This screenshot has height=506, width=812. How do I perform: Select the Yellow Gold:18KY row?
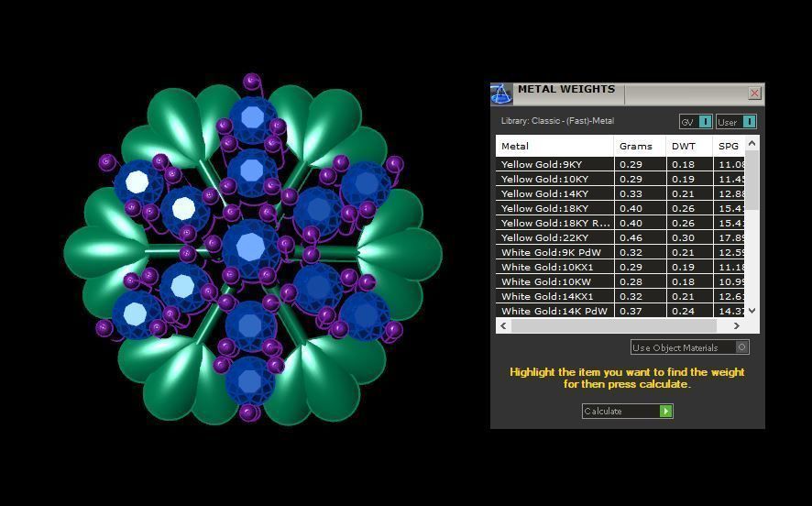[620, 208]
